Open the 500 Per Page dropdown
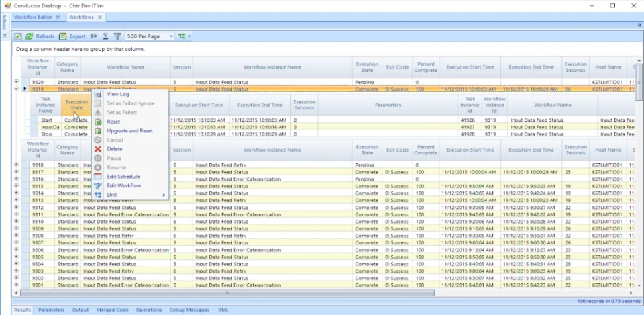This screenshot has width=644, height=315. click(150, 36)
